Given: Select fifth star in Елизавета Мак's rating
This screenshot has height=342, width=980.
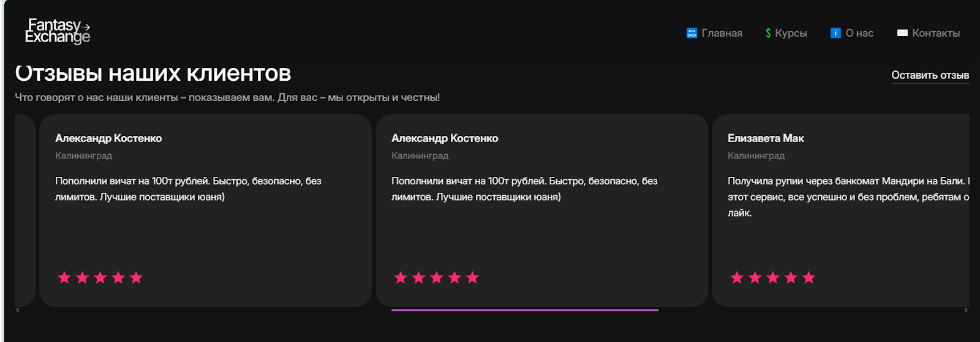Looking at the screenshot, I should tap(809, 278).
